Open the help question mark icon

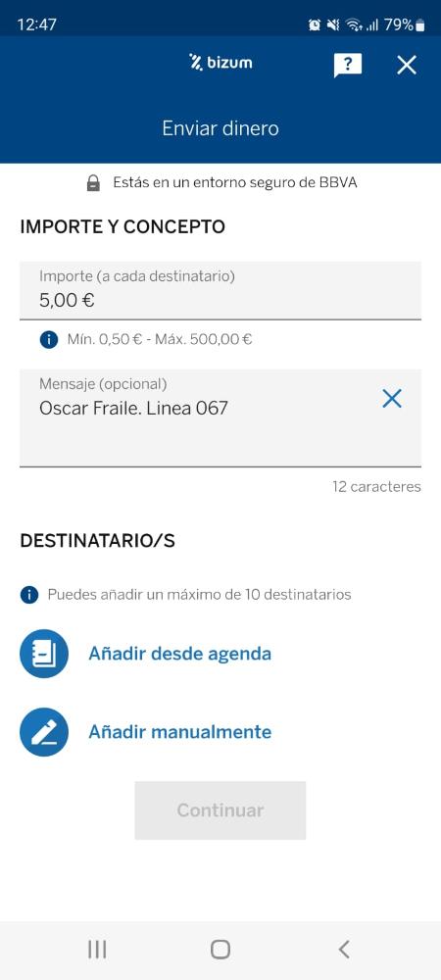[347, 65]
